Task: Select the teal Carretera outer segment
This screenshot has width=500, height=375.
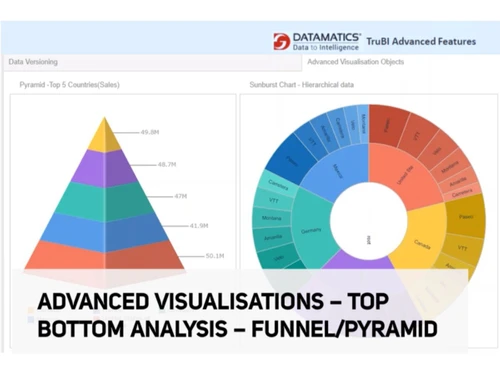Action: click(x=278, y=184)
